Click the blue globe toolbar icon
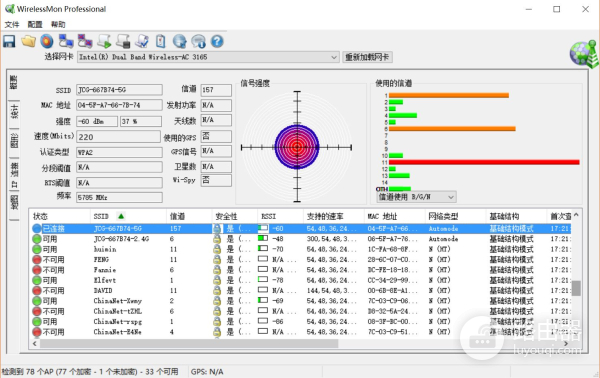Viewport: 600px width, 378px height. tap(179, 41)
